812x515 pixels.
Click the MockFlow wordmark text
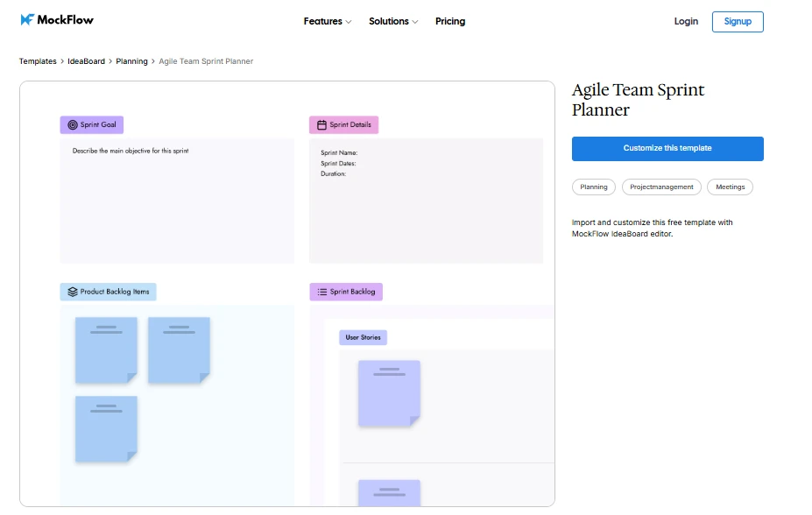[65, 19]
